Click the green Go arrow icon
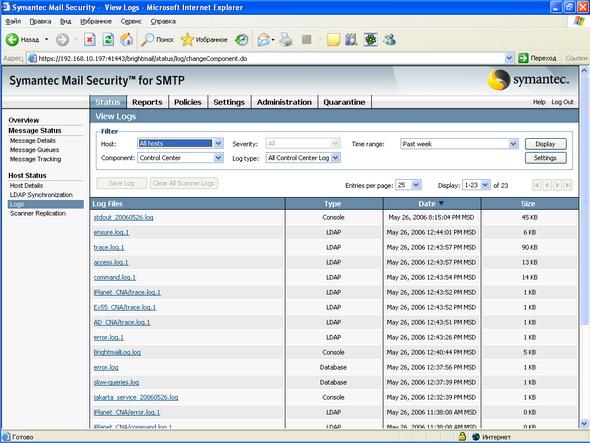The width and height of the screenshot is (590, 443). click(523, 58)
